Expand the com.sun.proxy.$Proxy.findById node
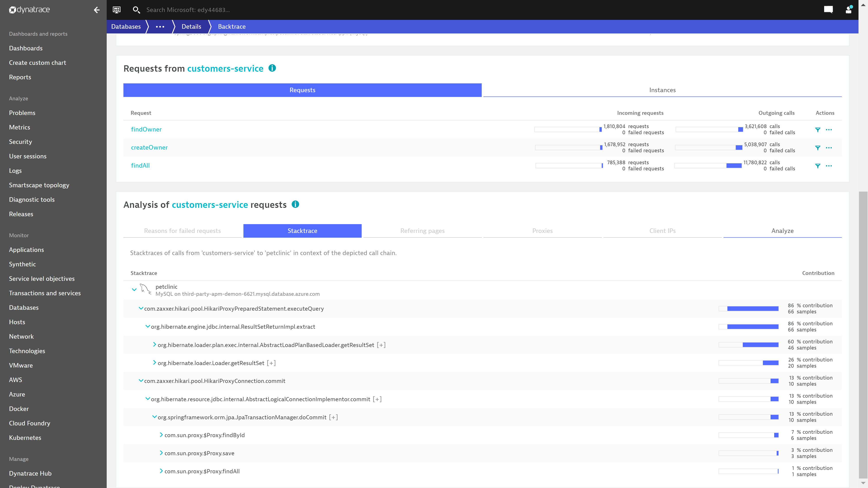Image resolution: width=868 pixels, height=488 pixels. (161, 435)
